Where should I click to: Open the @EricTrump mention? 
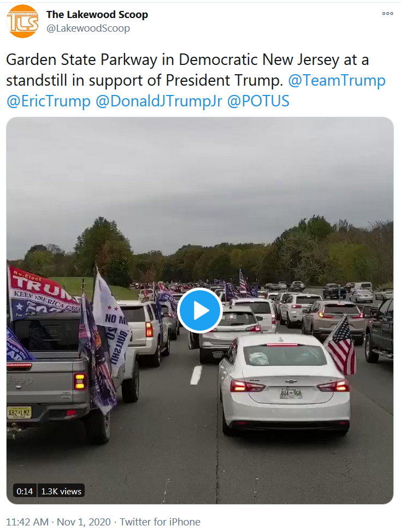pyautogui.click(x=48, y=101)
